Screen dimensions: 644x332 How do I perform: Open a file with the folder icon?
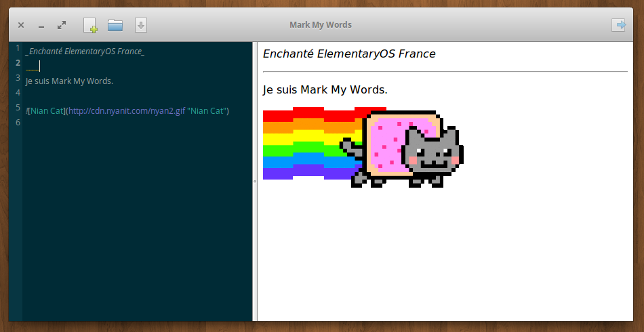(x=115, y=25)
